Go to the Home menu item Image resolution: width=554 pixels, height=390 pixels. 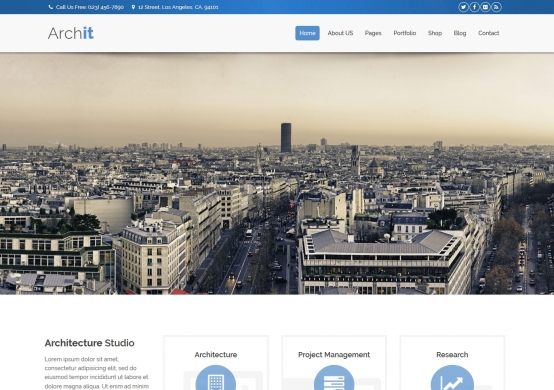click(x=307, y=33)
